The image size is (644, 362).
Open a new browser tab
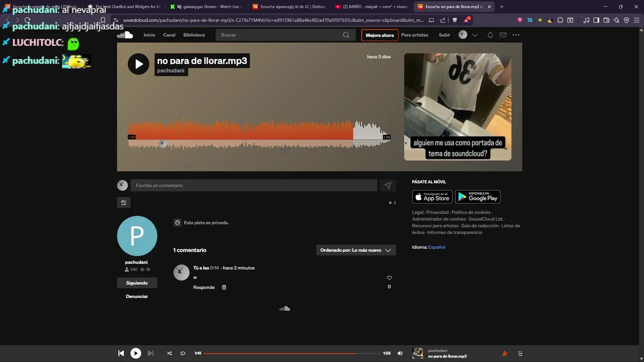click(x=502, y=7)
